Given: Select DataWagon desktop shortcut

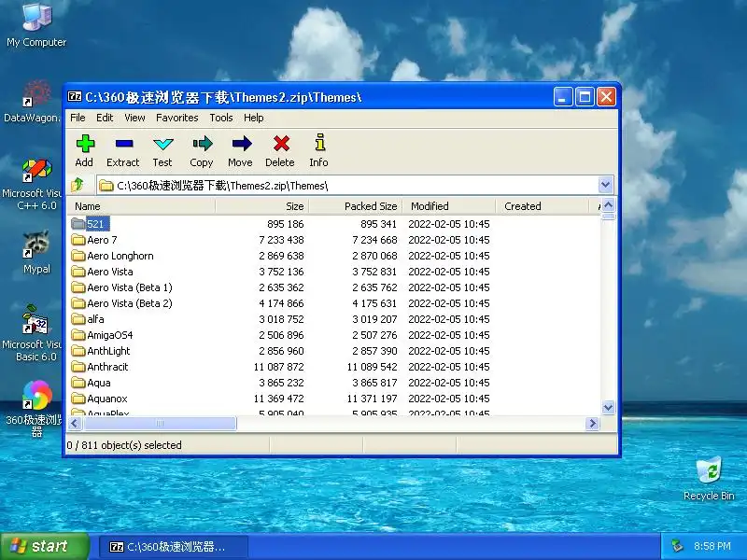Looking at the screenshot, I should 33,102.
